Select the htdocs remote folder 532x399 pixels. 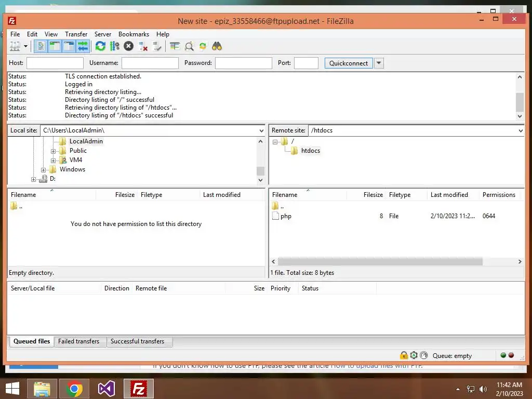coord(311,151)
